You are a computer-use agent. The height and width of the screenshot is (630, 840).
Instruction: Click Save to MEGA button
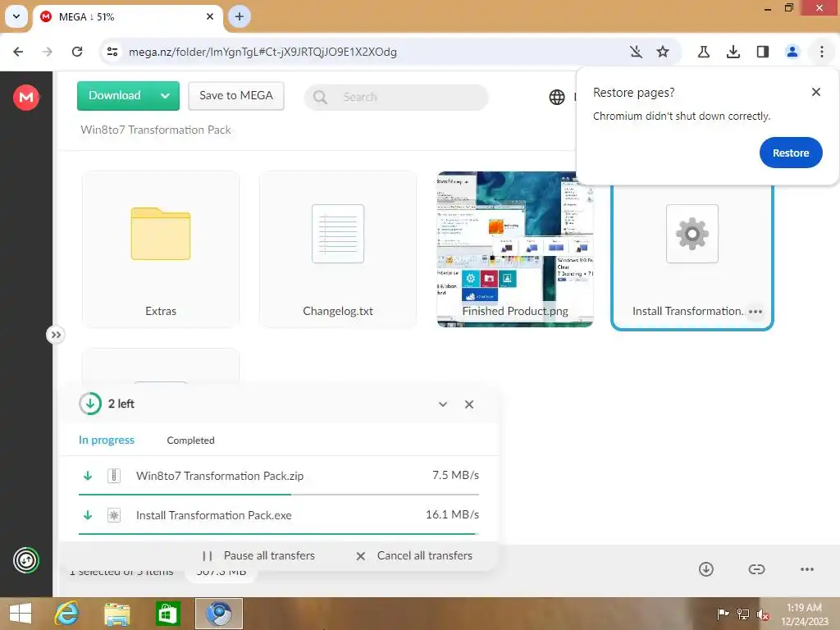click(235, 96)
